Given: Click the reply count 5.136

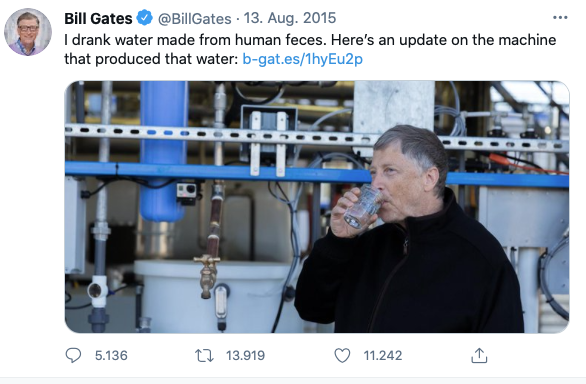Looking at the screenshot, I should click(x=111, y=356).
